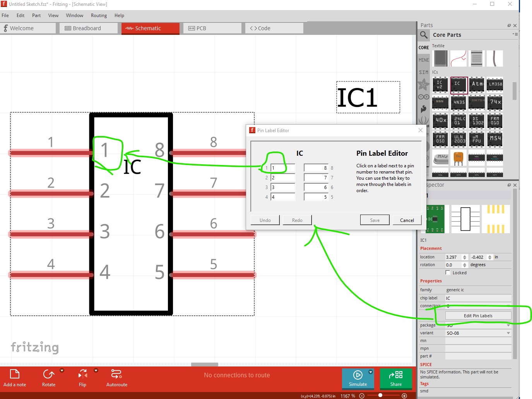The image size is (532, 399).
Task: Click the Edit Pin Labels button
Action: (478, 316)
